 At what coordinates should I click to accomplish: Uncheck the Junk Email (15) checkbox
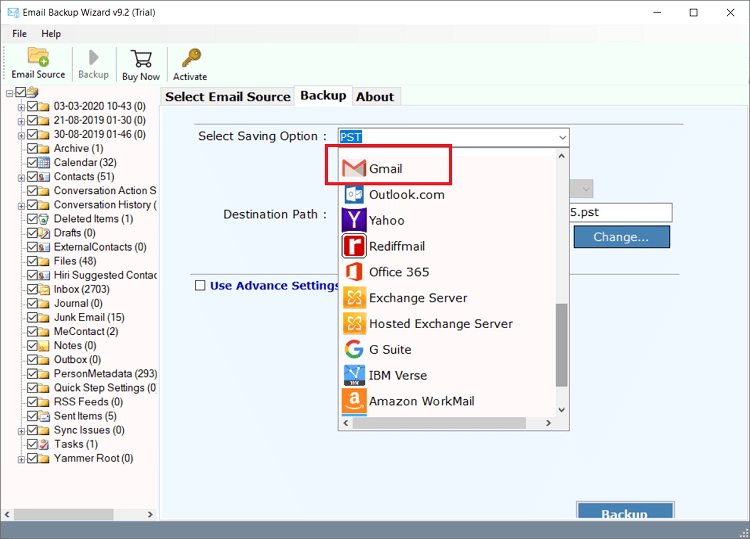(32, 318)
